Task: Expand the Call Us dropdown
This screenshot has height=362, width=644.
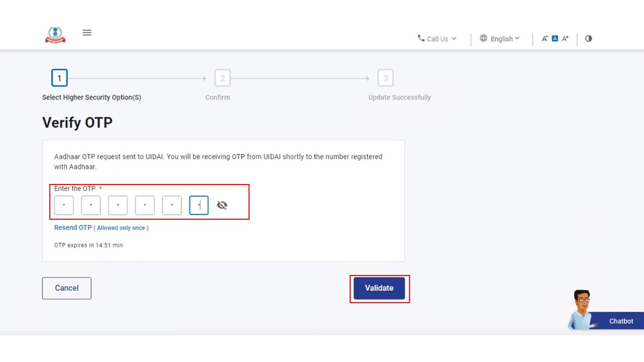Action: point(437,39)
